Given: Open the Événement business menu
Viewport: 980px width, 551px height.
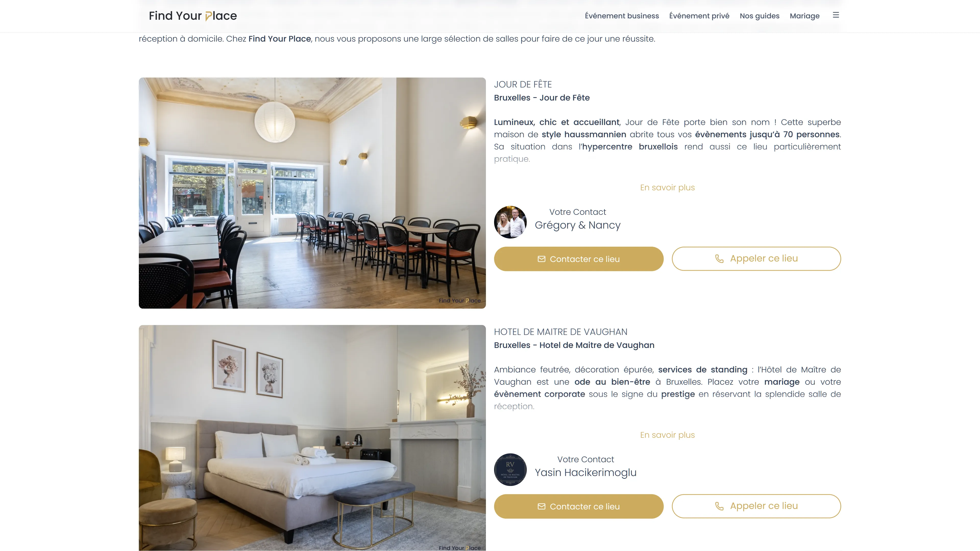Looking at the screenshot, I should [x=622, y=16].
